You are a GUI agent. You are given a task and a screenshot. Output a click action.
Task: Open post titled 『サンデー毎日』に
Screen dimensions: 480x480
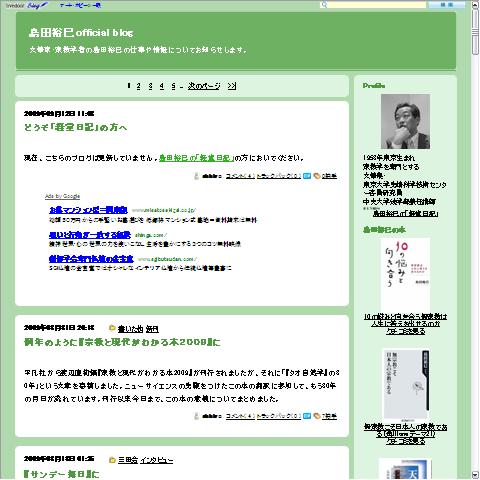(x=62, y=474)
